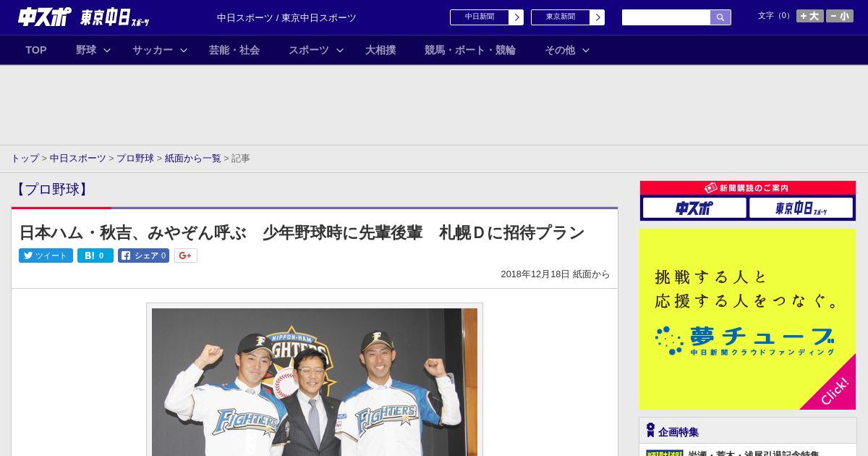Click the pink Click! ad corner

(x=834, y=390)
